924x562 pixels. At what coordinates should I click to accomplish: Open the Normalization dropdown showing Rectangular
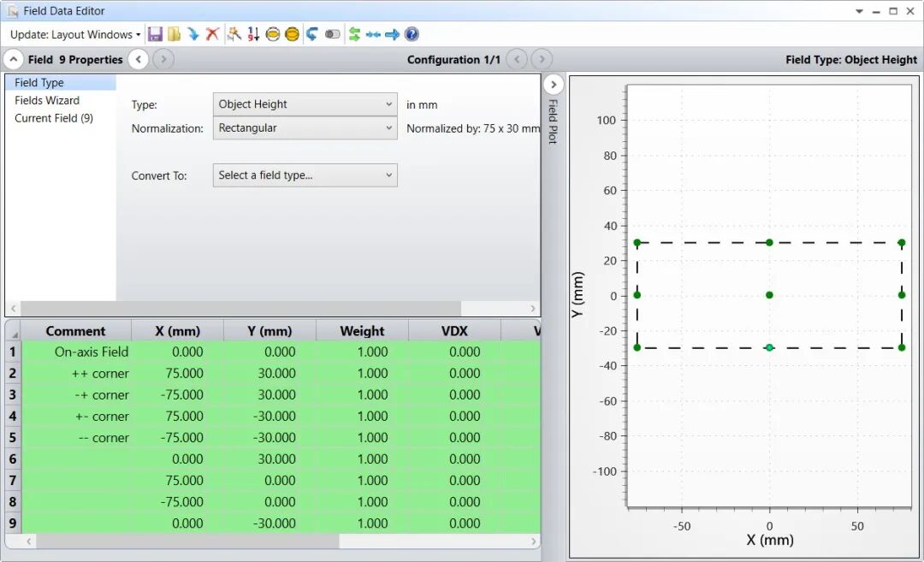(305, 127)
